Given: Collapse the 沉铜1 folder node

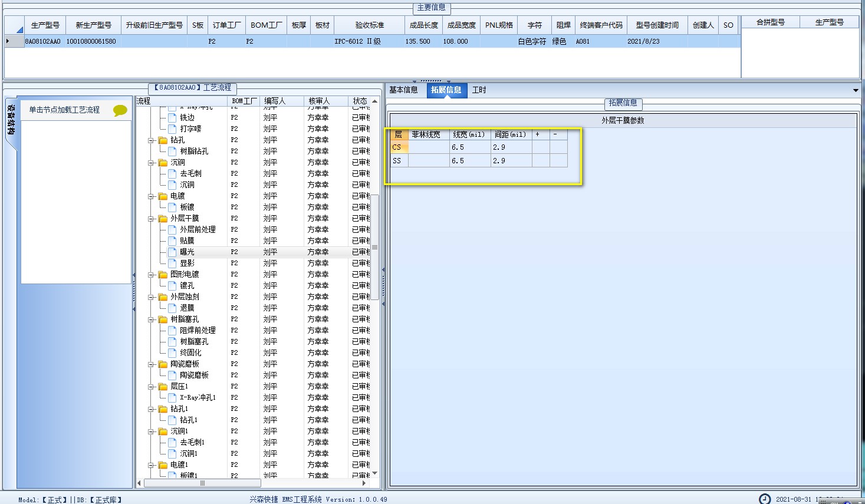Looking at the screenshot, I should [x=152, y=431].
